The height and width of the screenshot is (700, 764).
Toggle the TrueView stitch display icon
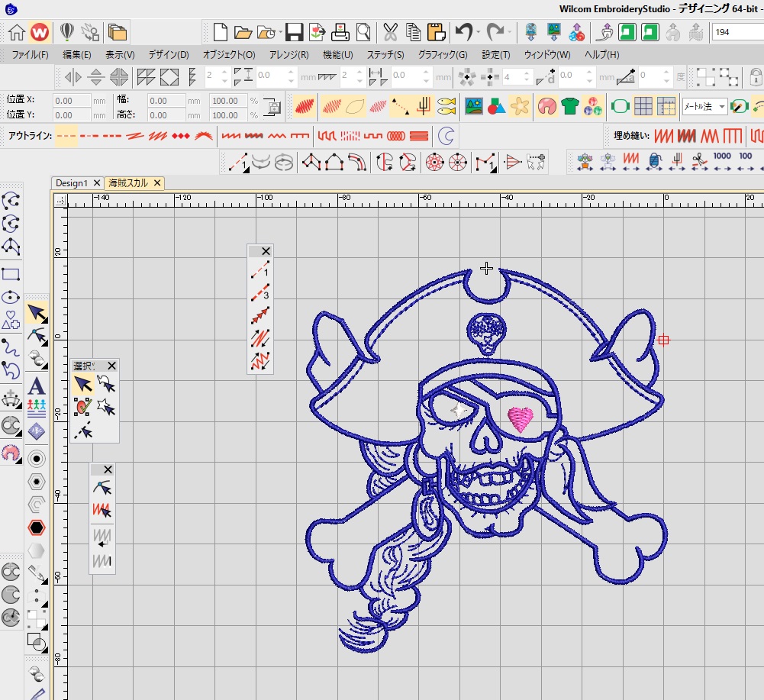tap(305, 106)
